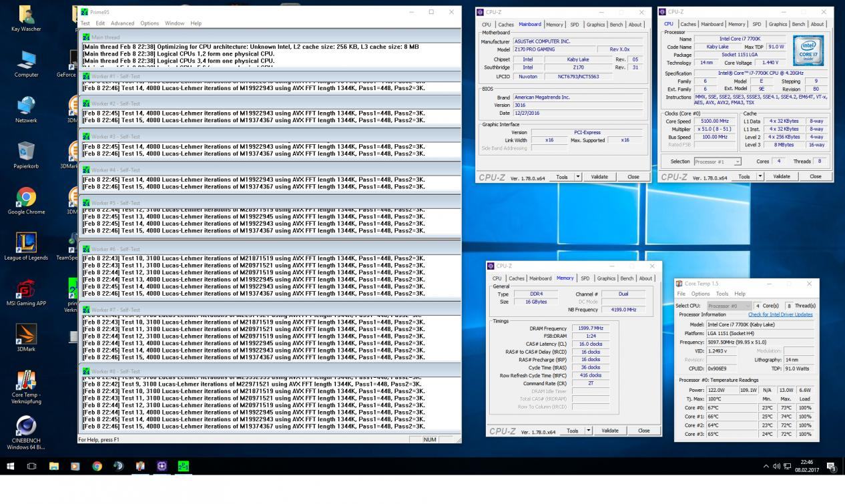Click the Worker #4 - Self-Test window icon

pos(86,170)
